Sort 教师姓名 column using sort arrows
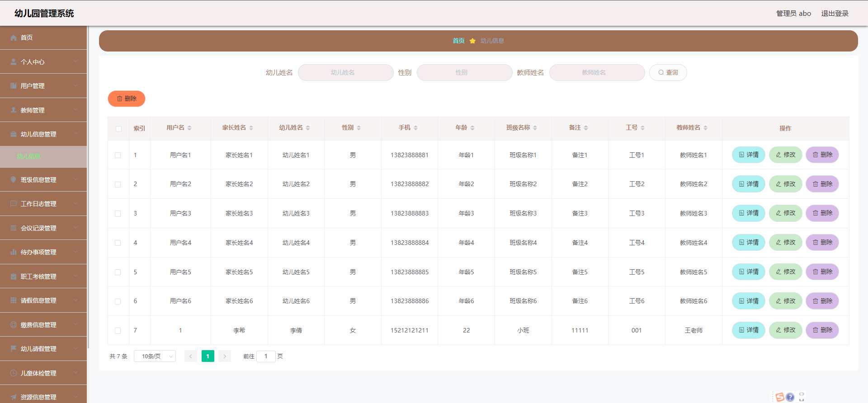 tap(705, 128)
